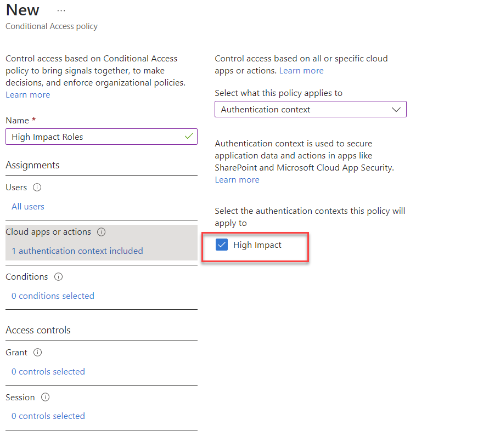Open Session controls via 0 controls selected
489x448 pixels.
(48, 416)
